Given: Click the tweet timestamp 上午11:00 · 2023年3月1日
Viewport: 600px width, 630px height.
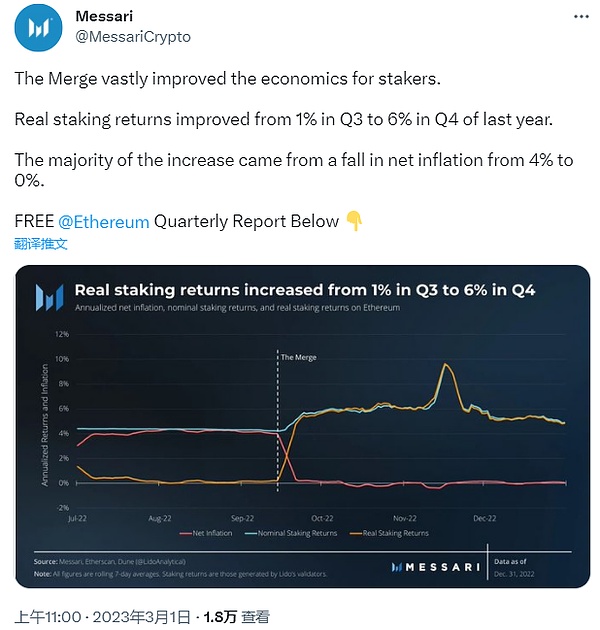Looking at the screenshot, I should [102, 616].
